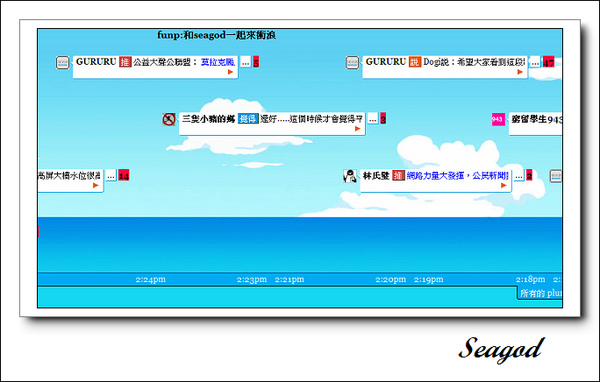Click the '...' button beside the 高屏大橋 plurk
The image size is (600, 382).
point(111,176)
